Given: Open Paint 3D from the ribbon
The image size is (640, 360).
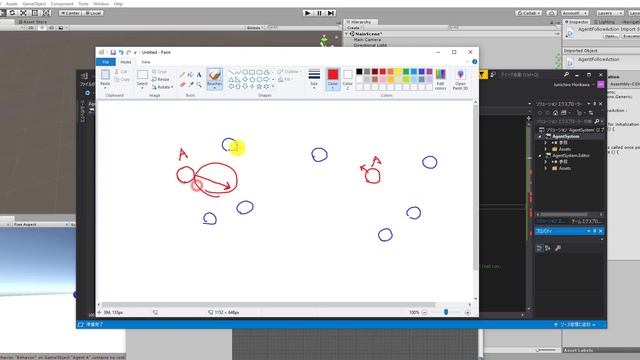Looking at the screenshot, I should [460, 79].
